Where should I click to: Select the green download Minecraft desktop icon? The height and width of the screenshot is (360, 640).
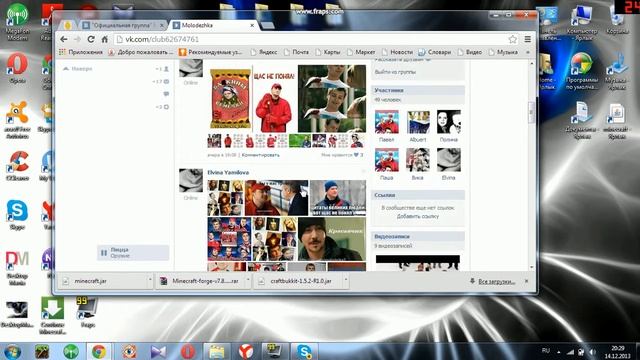click(53, 315)
